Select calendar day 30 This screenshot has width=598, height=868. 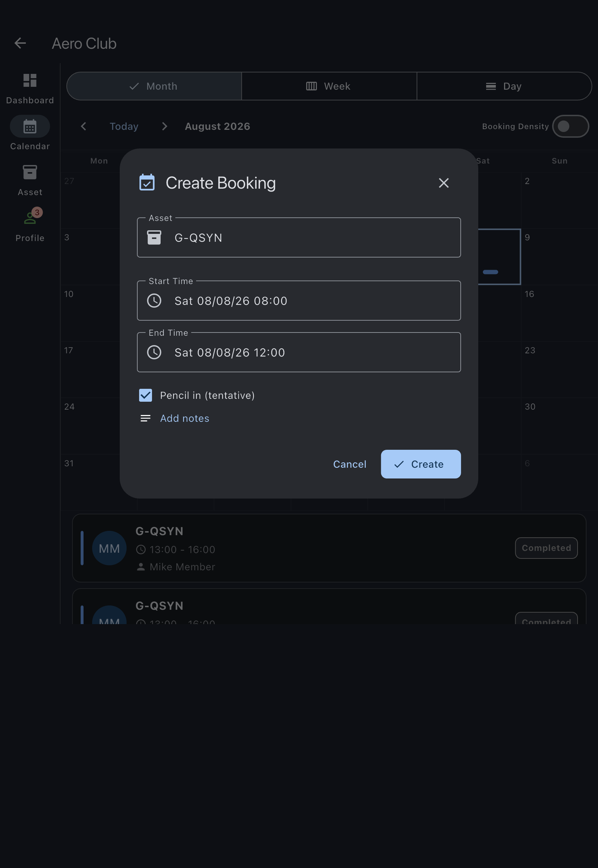[x=559, y=426]
